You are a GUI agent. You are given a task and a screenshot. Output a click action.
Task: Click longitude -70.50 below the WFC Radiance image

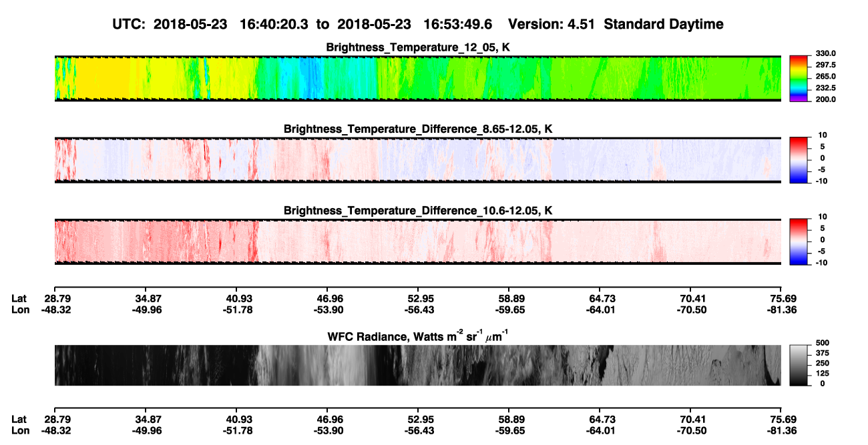pyautogui.click(x=691, y=430)
